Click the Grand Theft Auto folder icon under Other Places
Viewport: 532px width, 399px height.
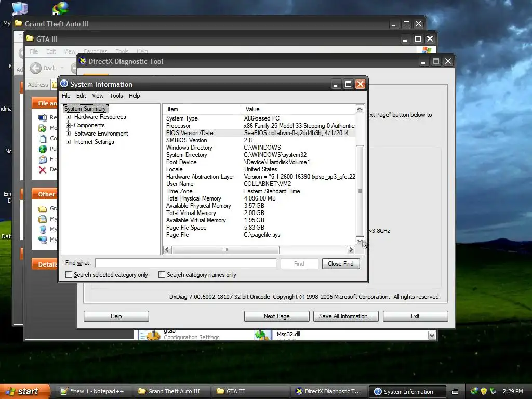43,209
